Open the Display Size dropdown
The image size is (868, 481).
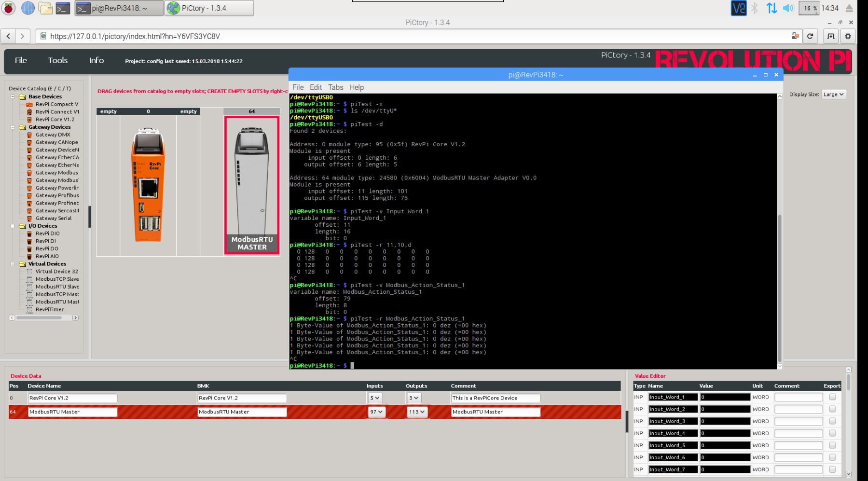(834, 95)
